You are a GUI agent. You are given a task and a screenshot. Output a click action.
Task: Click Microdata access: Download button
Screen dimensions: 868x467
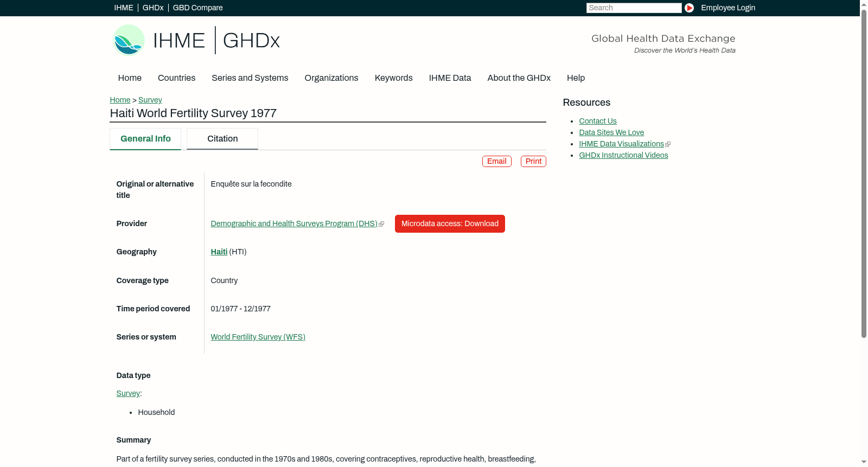[450, 223]
